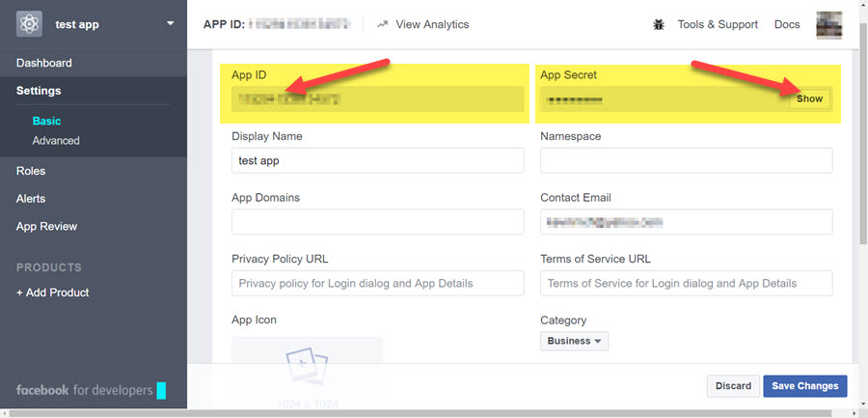The image size is (868, 418).
Task: Click the facebook for developers logo
Action: tap(91, 390)
